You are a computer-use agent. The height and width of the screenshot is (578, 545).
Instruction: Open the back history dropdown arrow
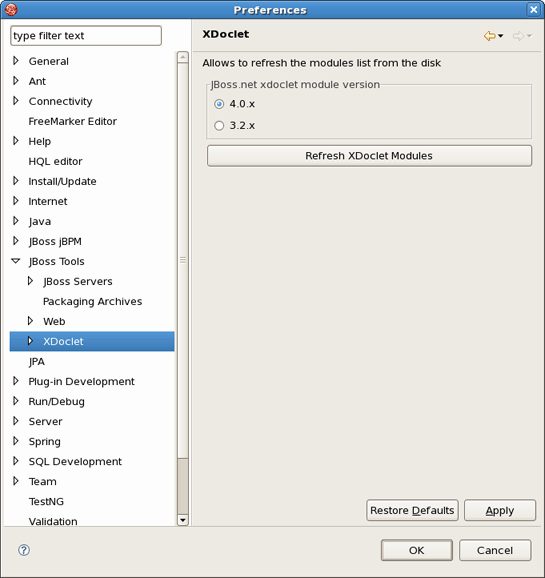coord(500,36)
